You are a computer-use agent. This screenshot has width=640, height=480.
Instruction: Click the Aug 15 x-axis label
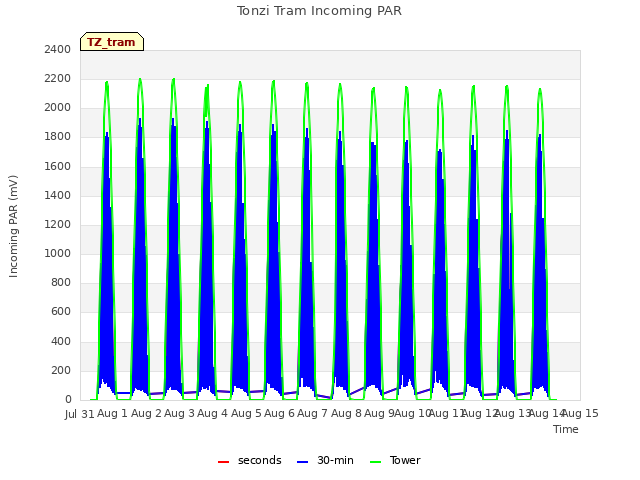pyautogui.click(x=580, y=413)
